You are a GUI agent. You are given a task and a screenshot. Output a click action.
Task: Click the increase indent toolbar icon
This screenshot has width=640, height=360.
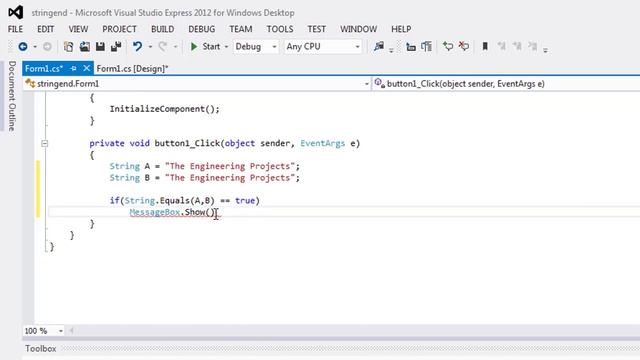coord(427,47)
